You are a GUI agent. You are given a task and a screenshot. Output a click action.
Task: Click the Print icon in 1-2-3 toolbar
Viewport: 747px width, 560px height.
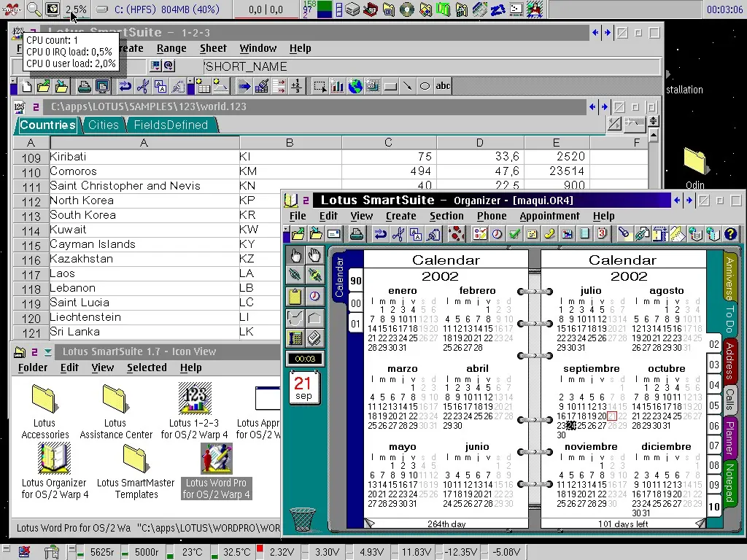[x=85, y=86]
